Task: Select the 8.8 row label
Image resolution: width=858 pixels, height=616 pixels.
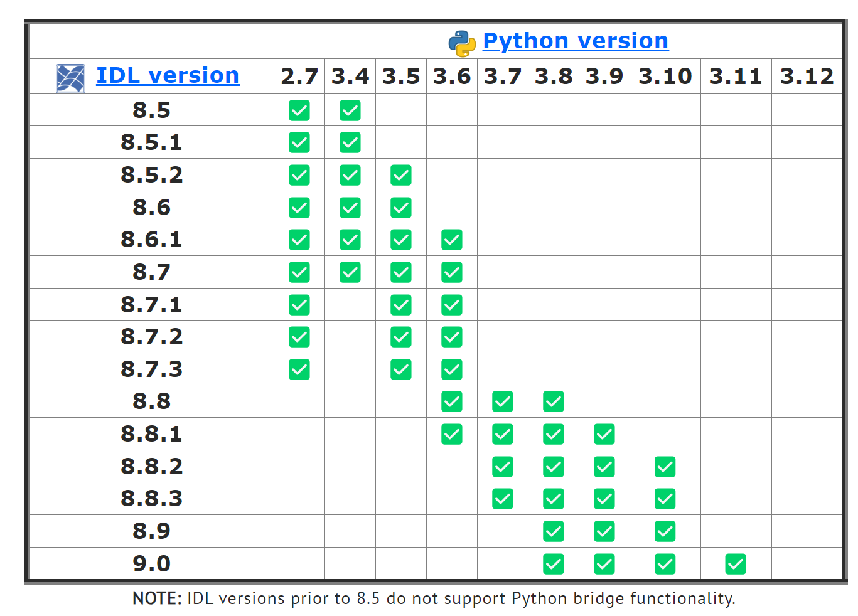Action: coord(151,401)
